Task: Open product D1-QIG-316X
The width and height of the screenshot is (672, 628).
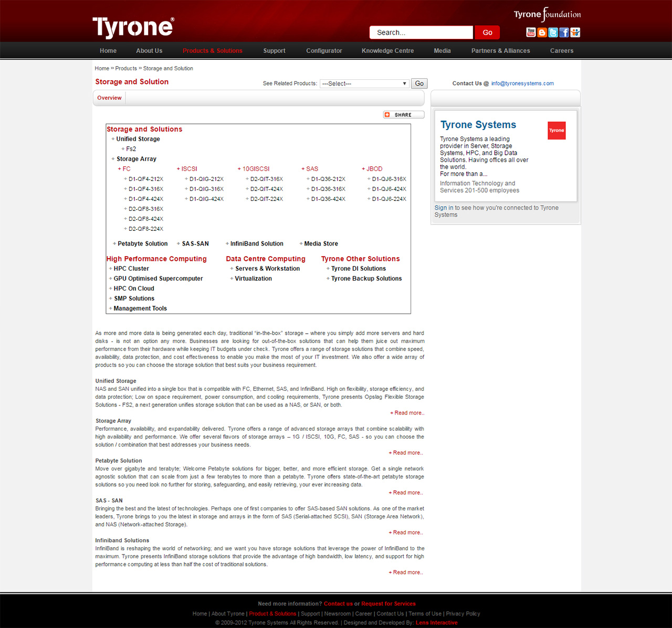Action: point(207,189)
